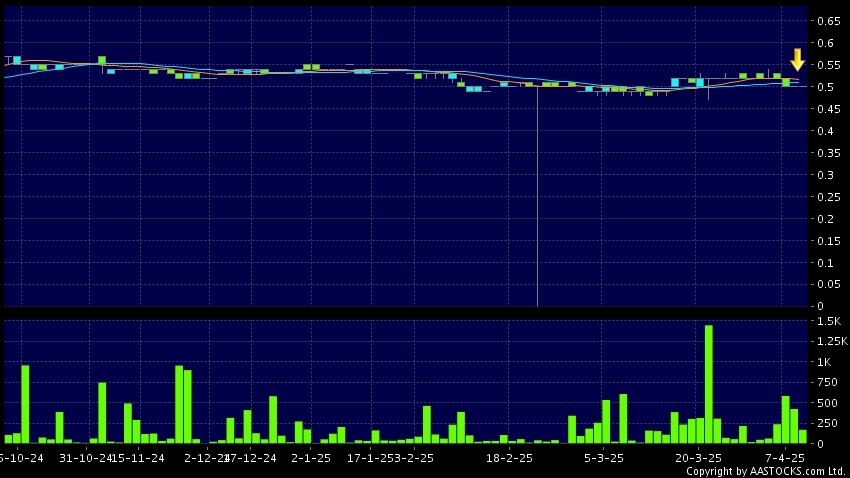Click the 3-2-25 date label
Image resolution: width=850 pixels, height=478 pixels.
(x=414, y=458)
